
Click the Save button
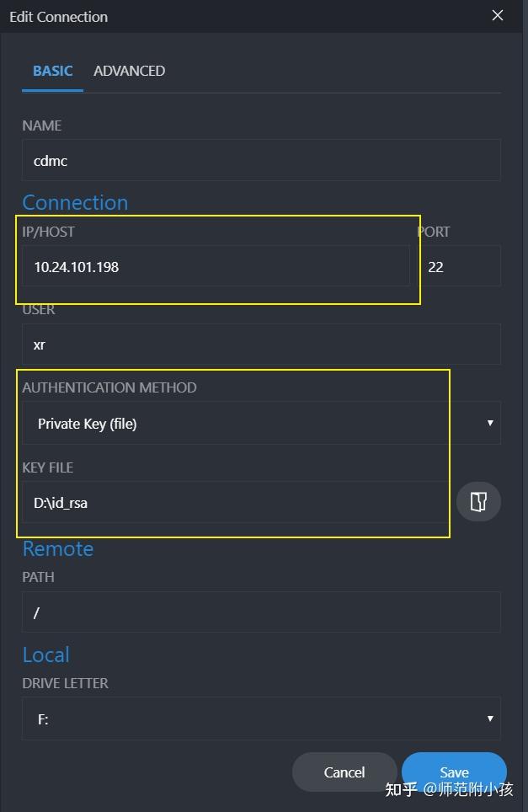(454, 772)
